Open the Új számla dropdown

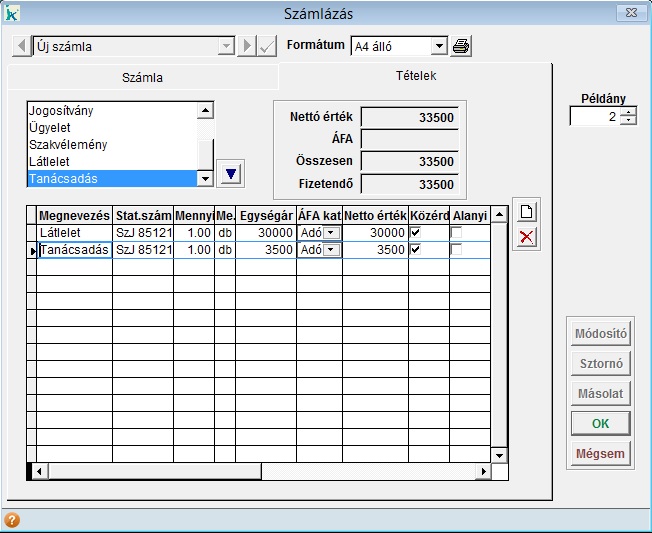tap(225, 46)
